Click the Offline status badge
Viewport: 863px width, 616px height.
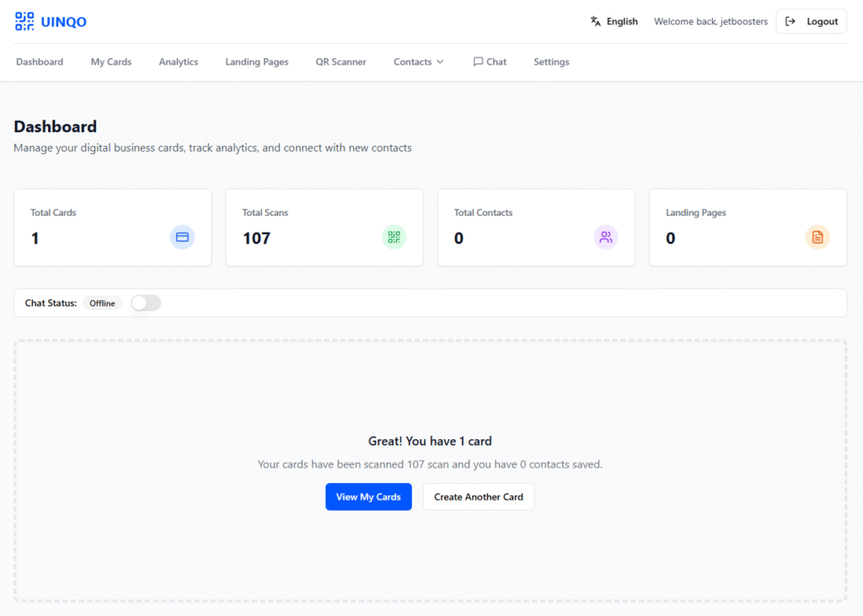pos(102,303)
